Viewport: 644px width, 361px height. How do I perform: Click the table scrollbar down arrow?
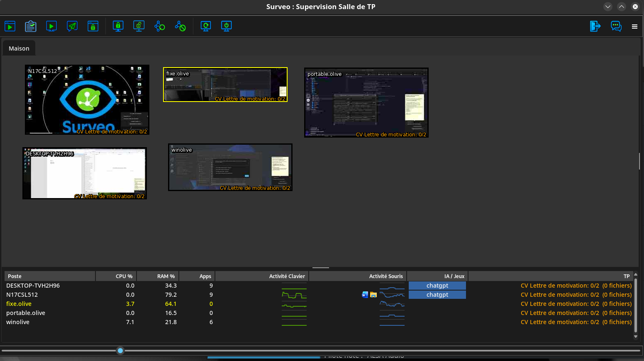click(x=635, y=337)
